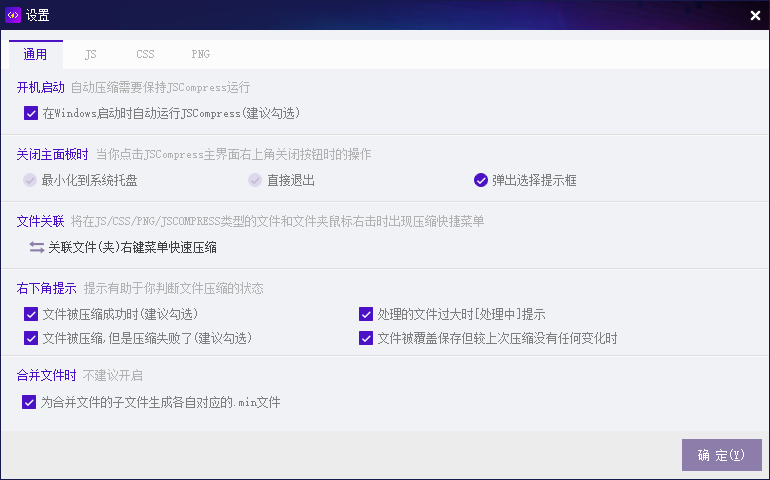Screen dimensions: 770x480
Task: Click the 自动压缩需要保持JSCompress运行 description
Action: pyautogui.click(x=161, y=87)
